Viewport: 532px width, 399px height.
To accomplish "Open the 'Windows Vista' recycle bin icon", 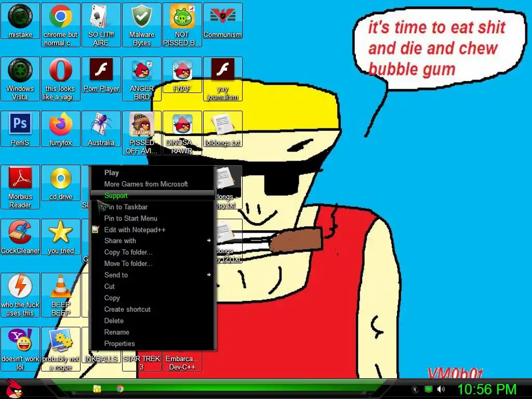I will (20, 79).
